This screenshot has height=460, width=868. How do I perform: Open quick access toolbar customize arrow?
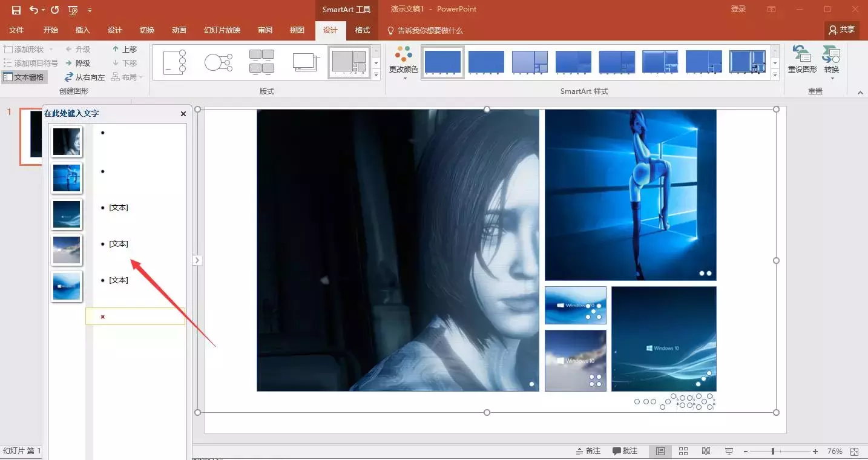click(90, 10)
